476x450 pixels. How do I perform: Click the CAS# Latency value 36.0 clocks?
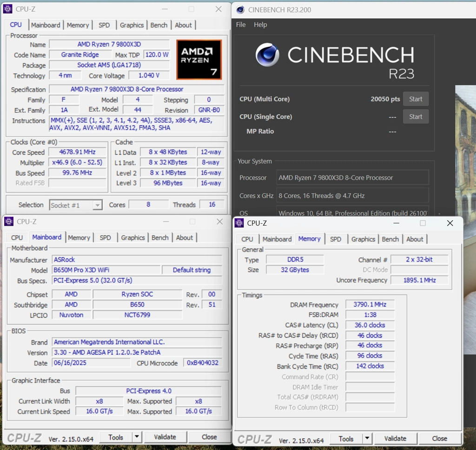[370, 325]
